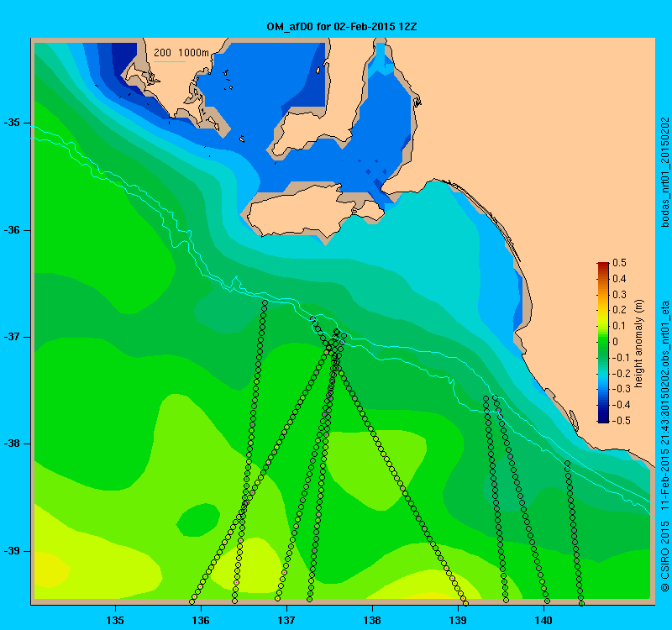
Task: Click the 137 longitude axis label
Action: coord(286,621)
